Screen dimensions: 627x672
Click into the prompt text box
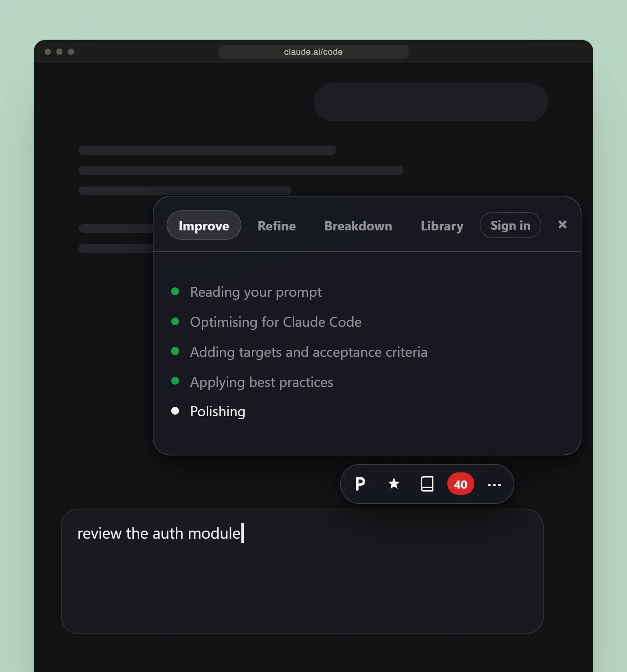coord(302,571)
